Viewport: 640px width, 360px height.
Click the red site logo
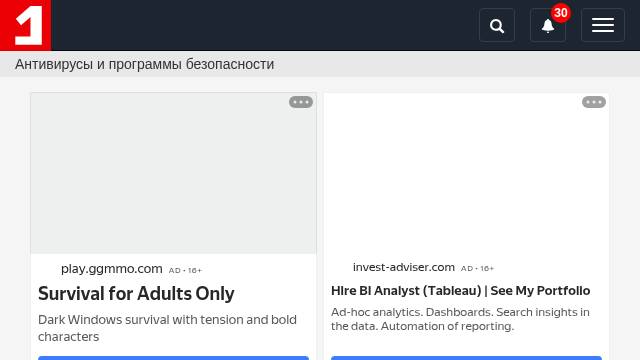pos(25,25)
